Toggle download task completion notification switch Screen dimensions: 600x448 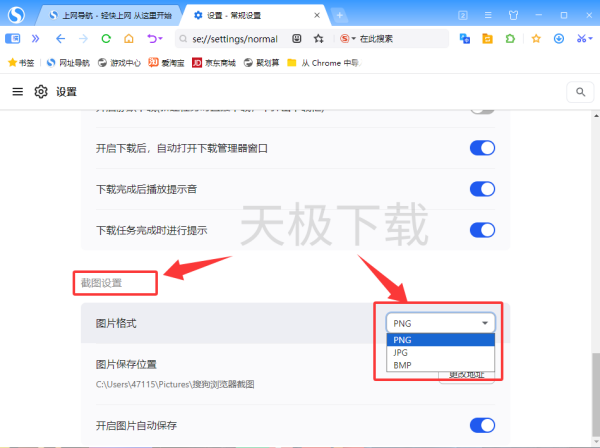482,230
